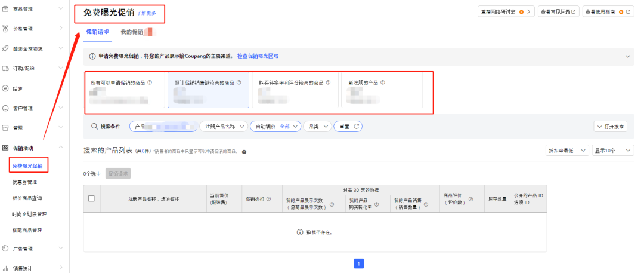Select the 所有可以申请促销的商品 card
The image size is (644, 273).
(x=125, y=90)
